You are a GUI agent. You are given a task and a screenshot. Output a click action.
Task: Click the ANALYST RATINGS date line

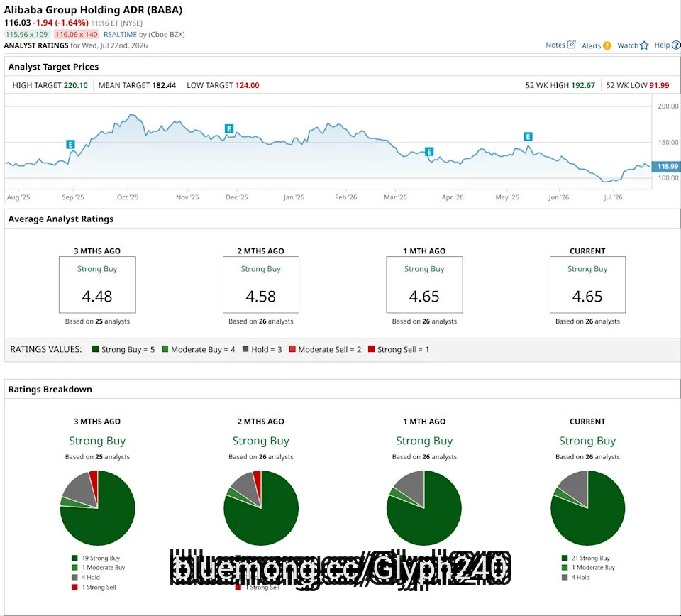click(76, 45)
